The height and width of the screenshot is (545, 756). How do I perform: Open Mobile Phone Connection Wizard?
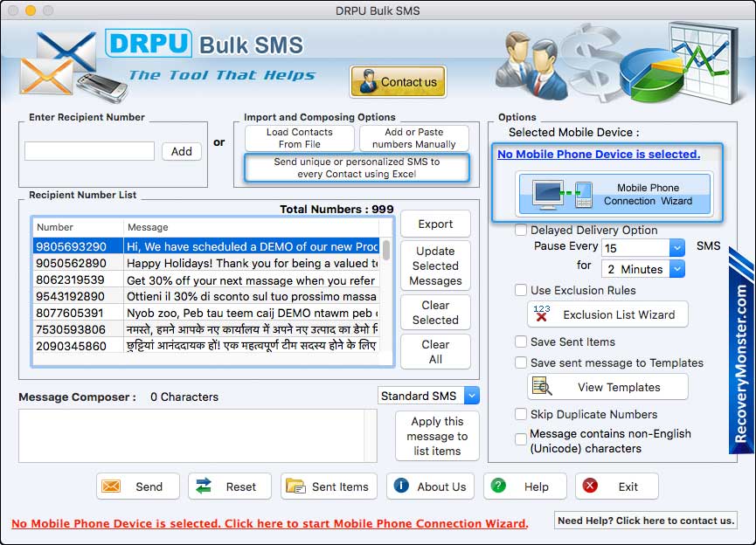[614, 194]
